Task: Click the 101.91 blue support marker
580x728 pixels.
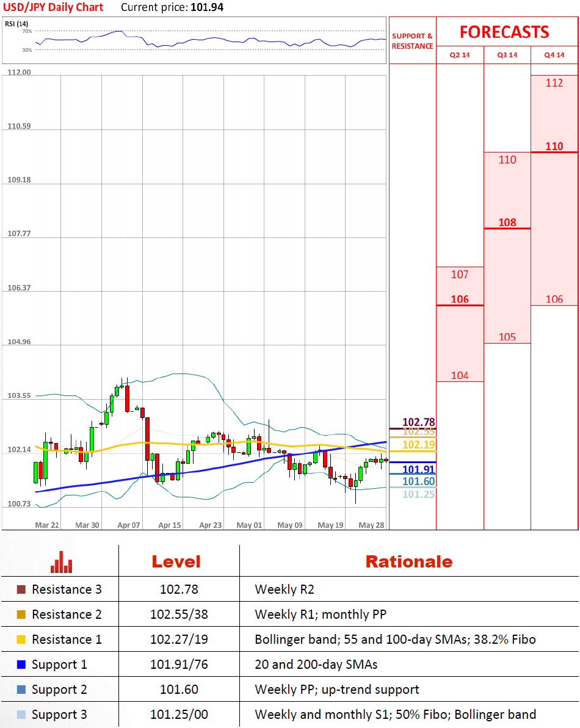Action: [x=418, y=469]
